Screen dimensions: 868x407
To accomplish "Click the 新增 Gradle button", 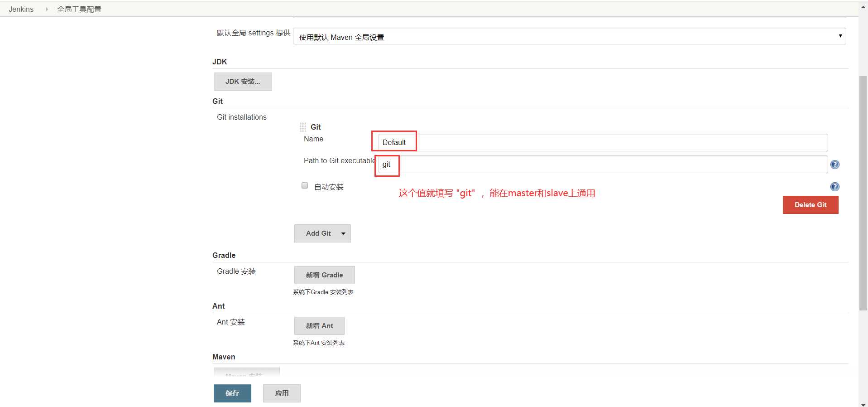I will click(x=324, y=275).
